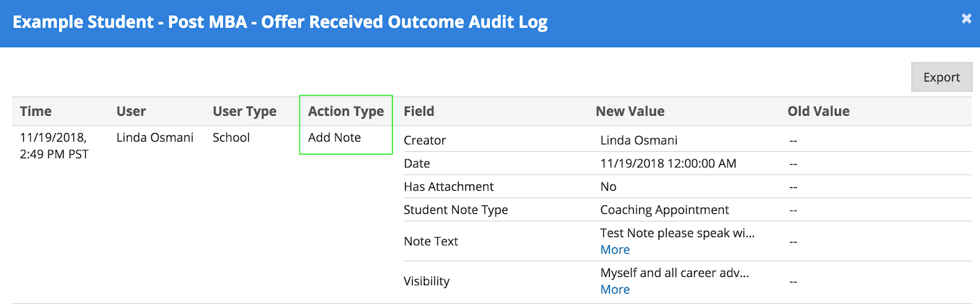This screenshot has height=304, width=980.
Task: Expand Note Text with More link
Action: click(615, 249)
